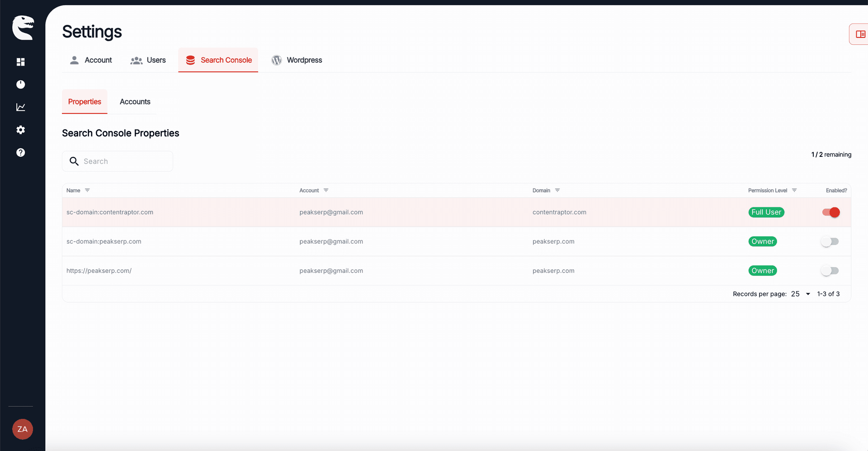Open the Users settings section

(x=148, y=60)
